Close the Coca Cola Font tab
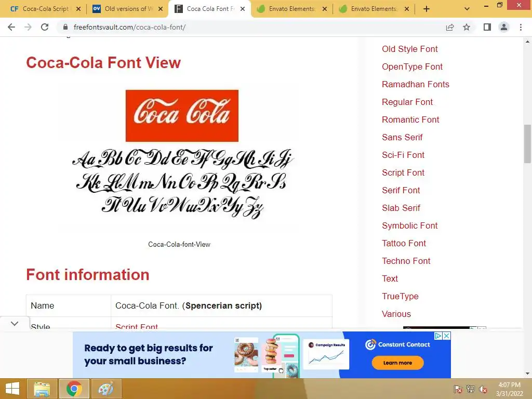Viewport: 532px width, 399px height. coord(243,9)
